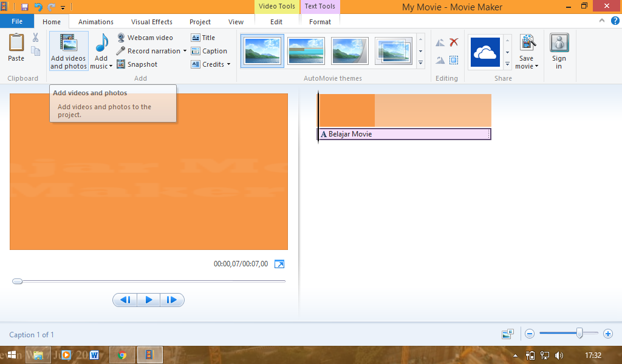Screen dimensions: 622x364
Task: Open the Visual Effects tab
Action: (x=151, y=22)
